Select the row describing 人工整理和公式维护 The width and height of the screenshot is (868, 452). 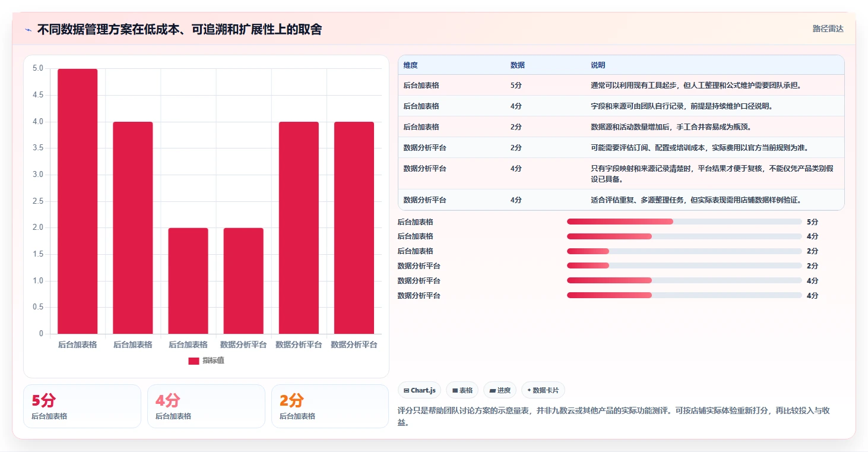621,86
